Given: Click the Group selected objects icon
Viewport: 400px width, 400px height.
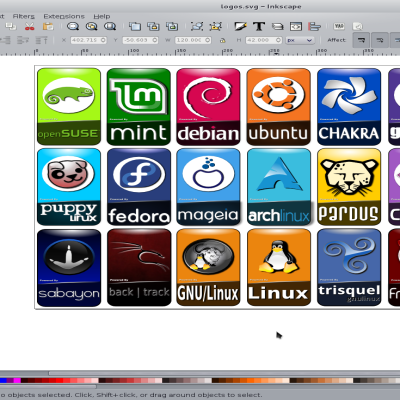Looking at the screenshot, I should (x=197, y=26).
